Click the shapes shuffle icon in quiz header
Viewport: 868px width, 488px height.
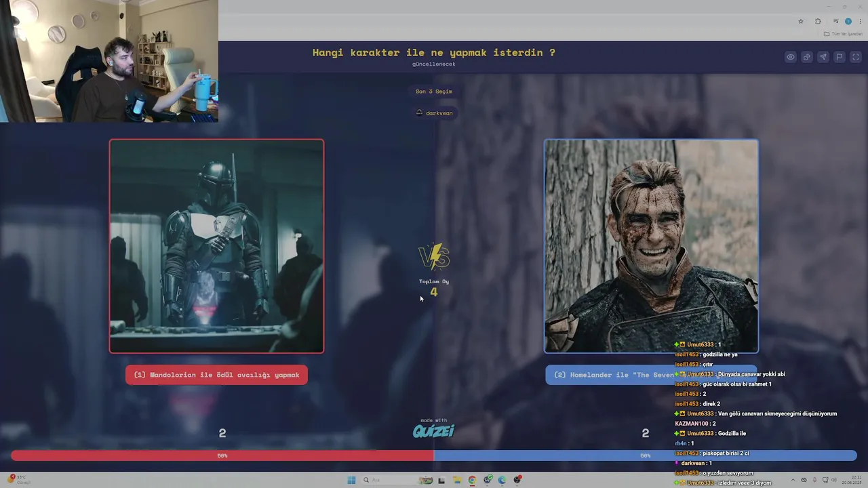(807, 57)
